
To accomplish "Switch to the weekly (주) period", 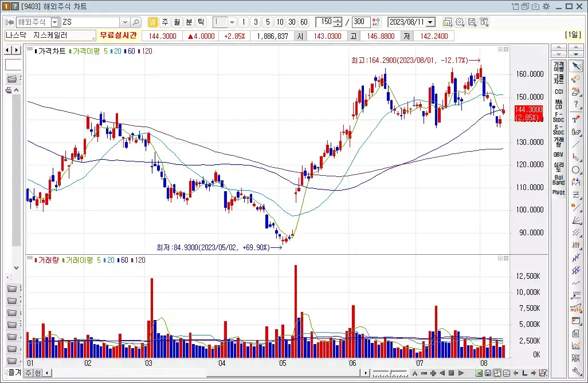I will tap(165, 22).
